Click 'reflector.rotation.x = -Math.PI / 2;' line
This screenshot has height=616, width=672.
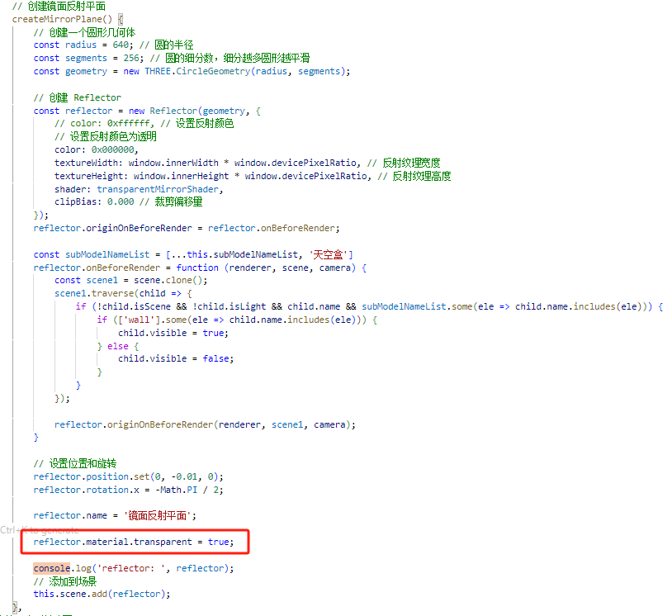tap(128, 490)
